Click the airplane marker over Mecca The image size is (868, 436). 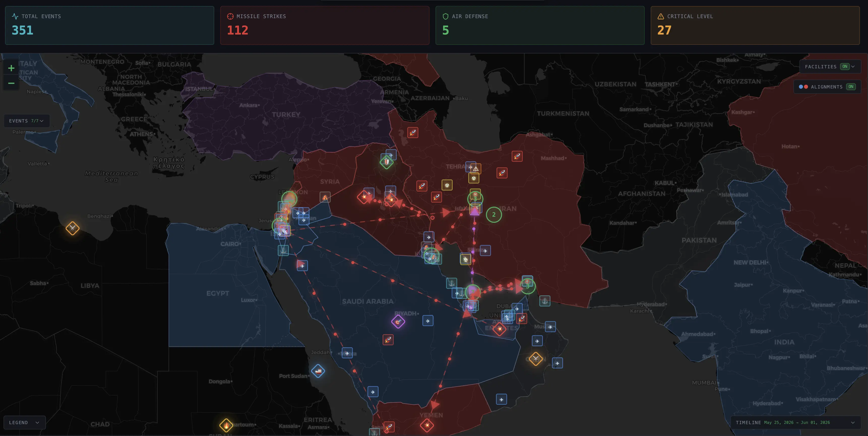(347, 353)
